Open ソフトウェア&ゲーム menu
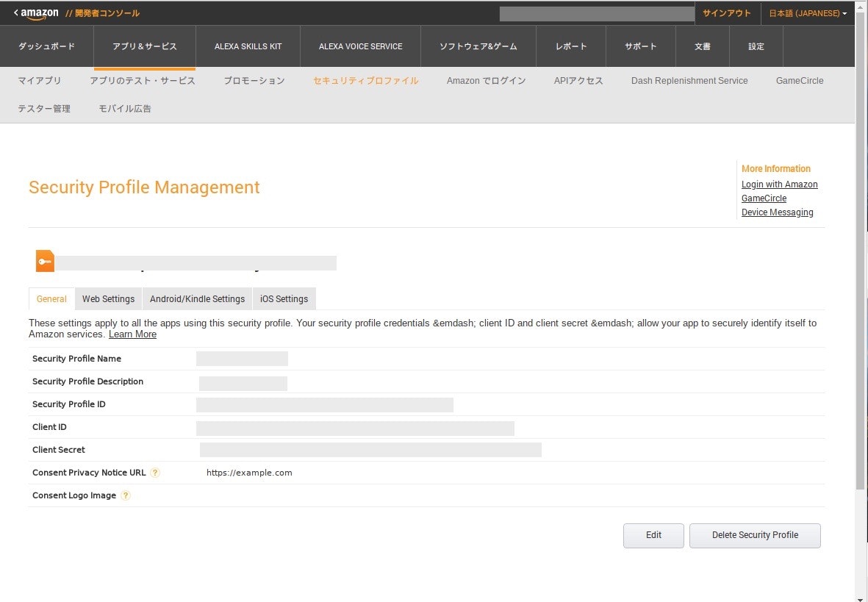The width and height of the screenshot is (868, 602). coord(478,46)
